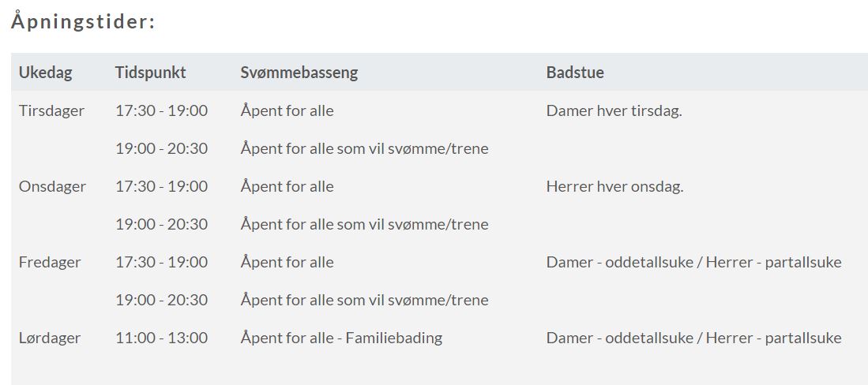
Task: Click the Onsdager weekday cell
Action: tap(52, 186)
